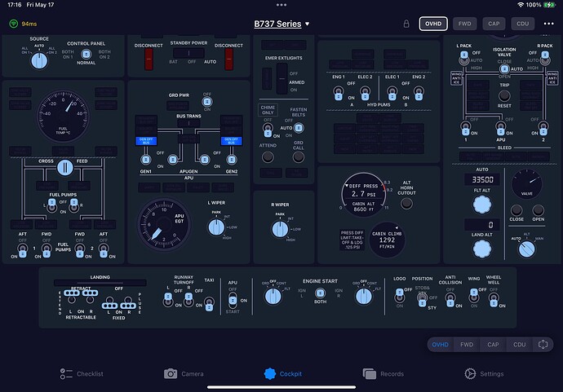
Task: Open the B737 Series aircraft dropdown
Action: pos(281,24)
